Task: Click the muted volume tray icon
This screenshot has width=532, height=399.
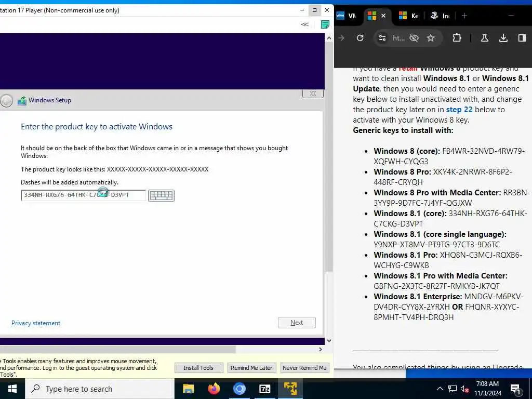Action: click(x=464, y=389)
